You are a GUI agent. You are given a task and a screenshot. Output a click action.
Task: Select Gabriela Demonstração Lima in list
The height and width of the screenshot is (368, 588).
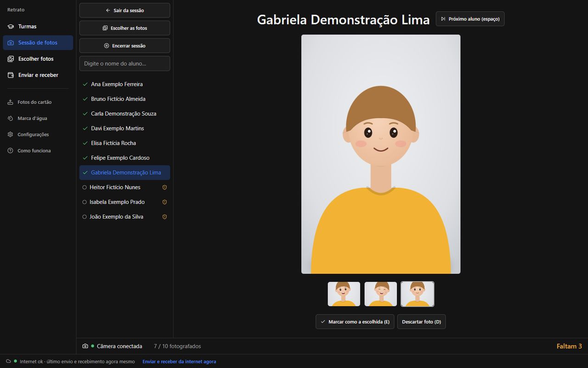[x=124, y=172]
